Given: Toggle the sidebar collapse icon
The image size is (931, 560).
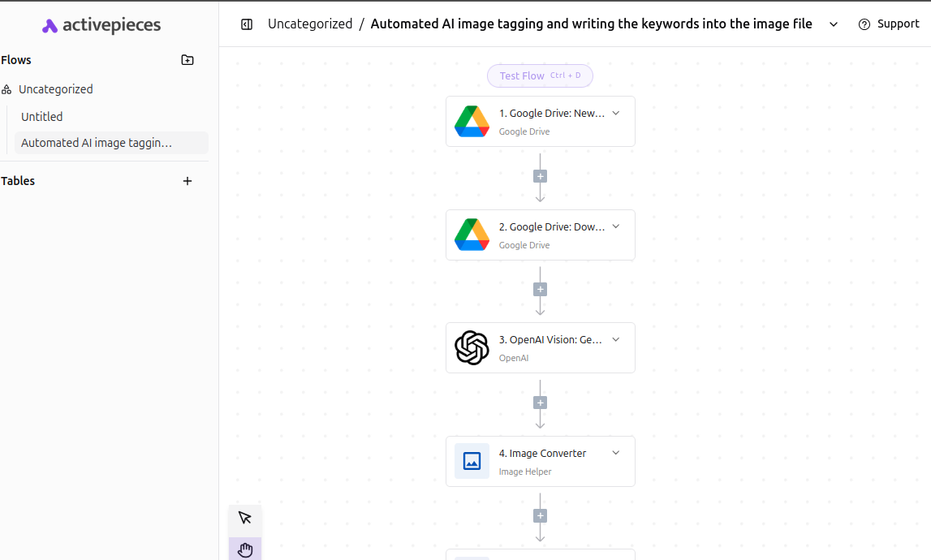Looking at the screenshot, I should coord(247,24).
